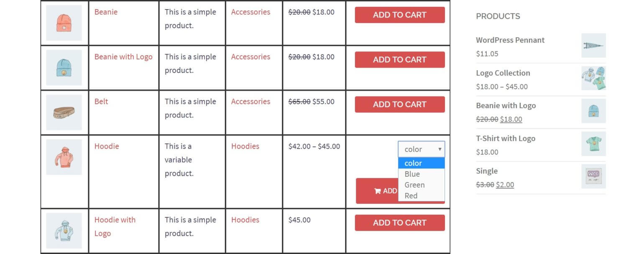This screenshot has width=644, height=254.
Task: Select Blue from the color dropdown
Action: [x=412, y=174]
